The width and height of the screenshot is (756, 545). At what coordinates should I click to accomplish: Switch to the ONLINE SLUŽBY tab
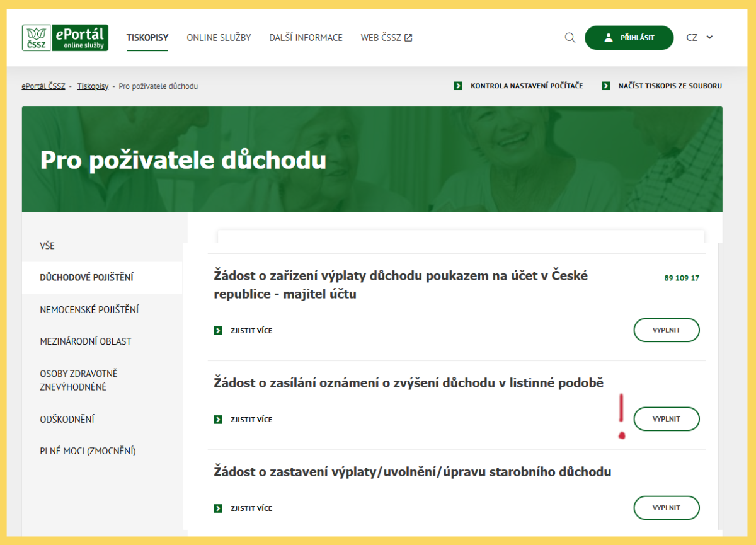coord(219,37)
